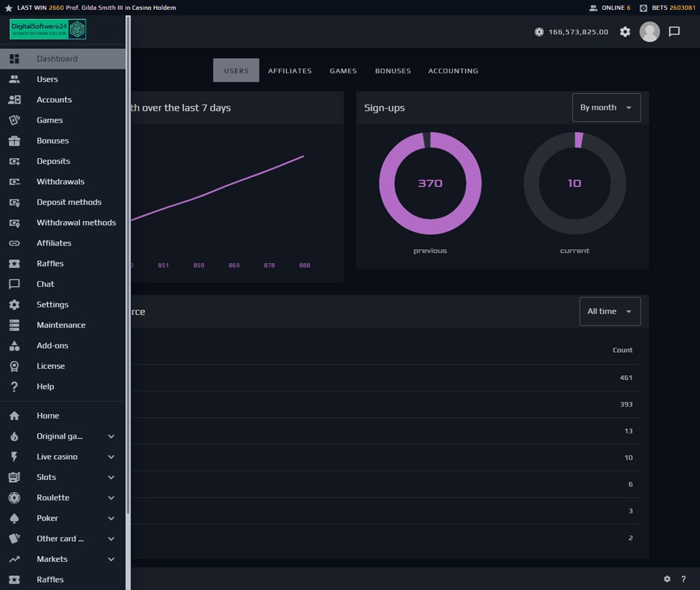
Task: Open Withdrawal methods in sidebar
Action: pyautogui.click(x=76, y=223)
